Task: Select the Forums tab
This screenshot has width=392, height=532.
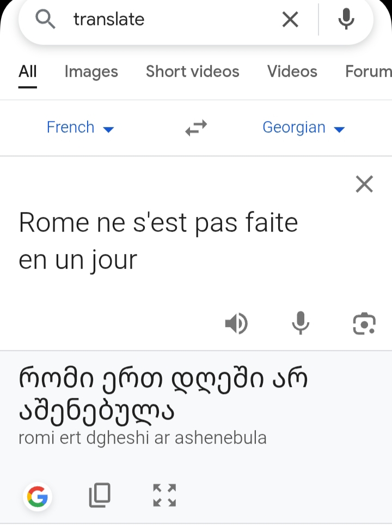Action: (369, 71)
